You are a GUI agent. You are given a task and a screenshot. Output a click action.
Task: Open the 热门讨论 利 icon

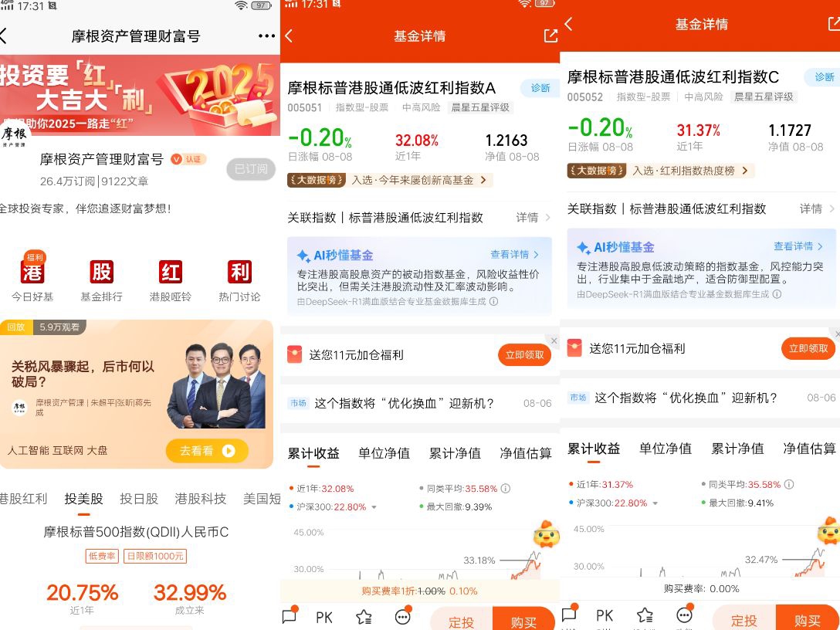[x=239, y=271]
